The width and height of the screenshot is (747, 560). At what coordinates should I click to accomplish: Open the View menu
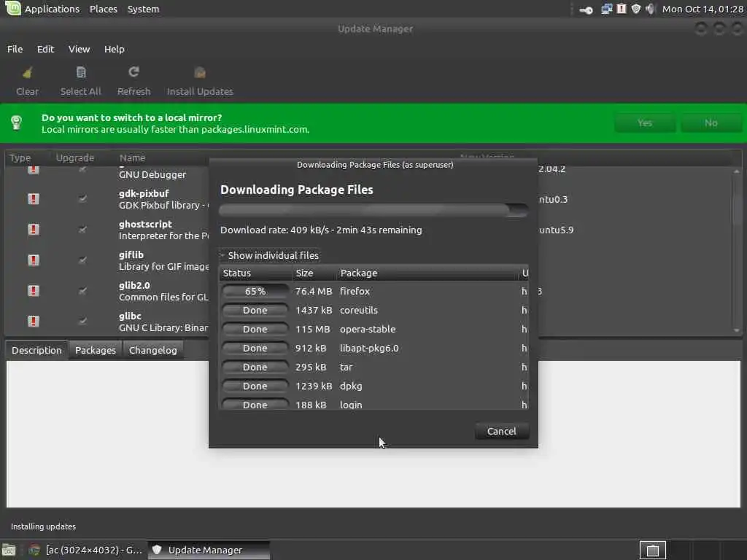[79, 49]
